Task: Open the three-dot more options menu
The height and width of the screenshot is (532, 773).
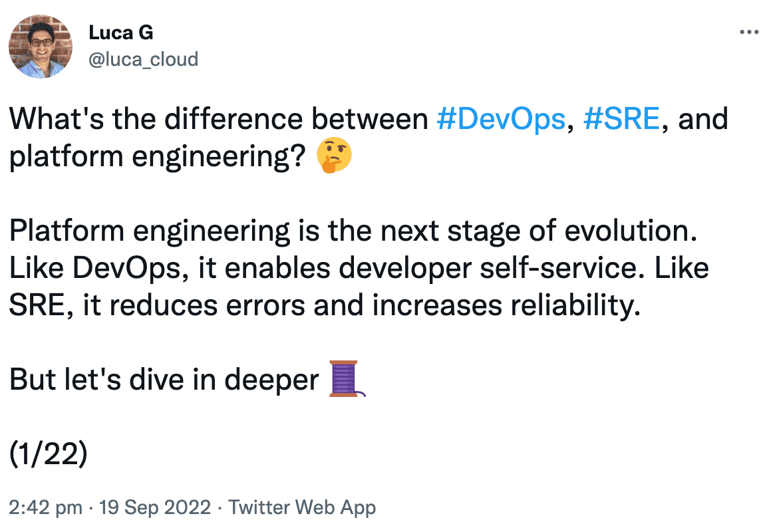Action: point(749,33)
